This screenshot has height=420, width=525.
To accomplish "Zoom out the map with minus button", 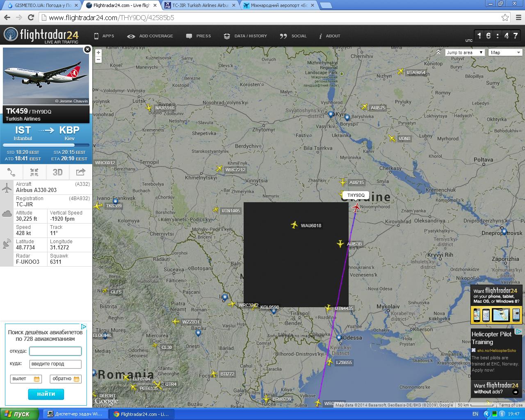I will pyautogui.click(x=98, y=59).
